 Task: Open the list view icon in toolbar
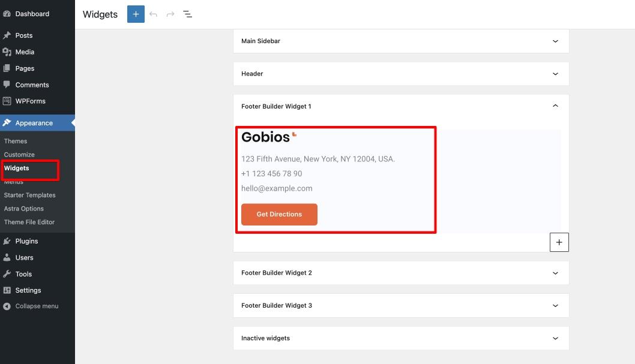(x=188, y=14)
